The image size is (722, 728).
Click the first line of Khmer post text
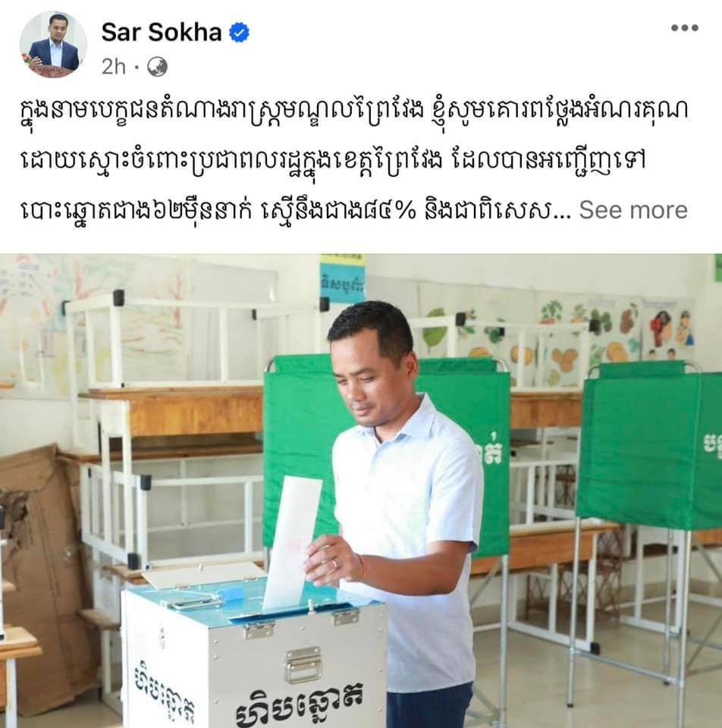[354, 111]
